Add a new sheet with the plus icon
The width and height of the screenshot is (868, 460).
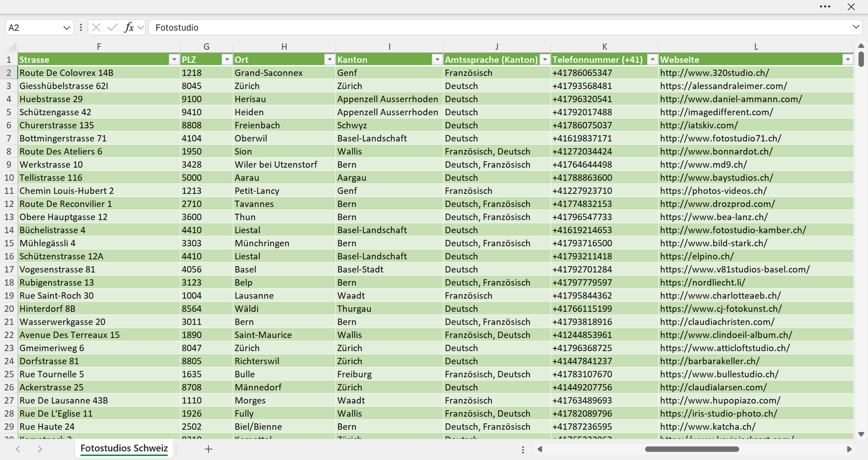[208, 449]
